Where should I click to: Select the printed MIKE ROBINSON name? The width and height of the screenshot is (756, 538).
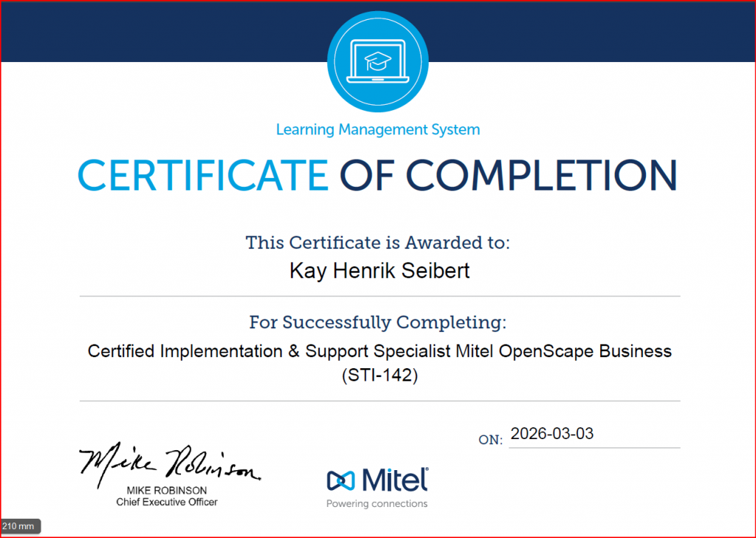[167, 490]
